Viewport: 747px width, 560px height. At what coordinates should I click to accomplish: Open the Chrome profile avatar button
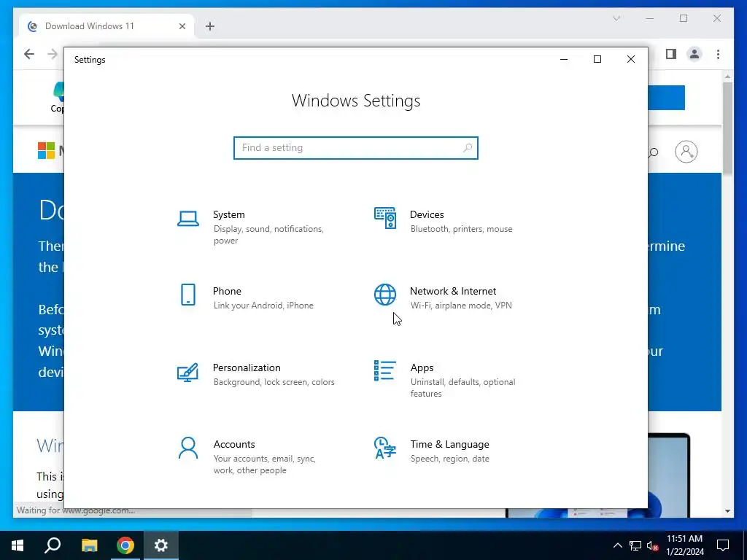coord(694,54)
